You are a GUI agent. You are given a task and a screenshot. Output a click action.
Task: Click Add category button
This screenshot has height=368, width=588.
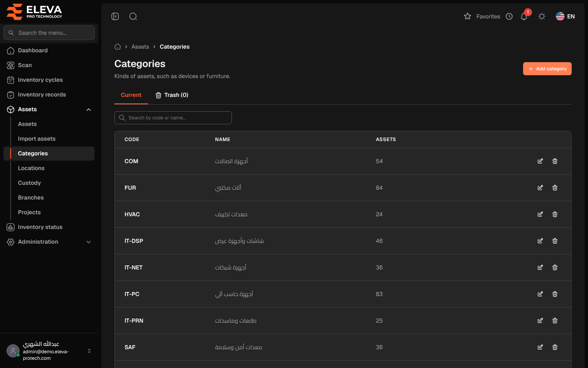547,69
